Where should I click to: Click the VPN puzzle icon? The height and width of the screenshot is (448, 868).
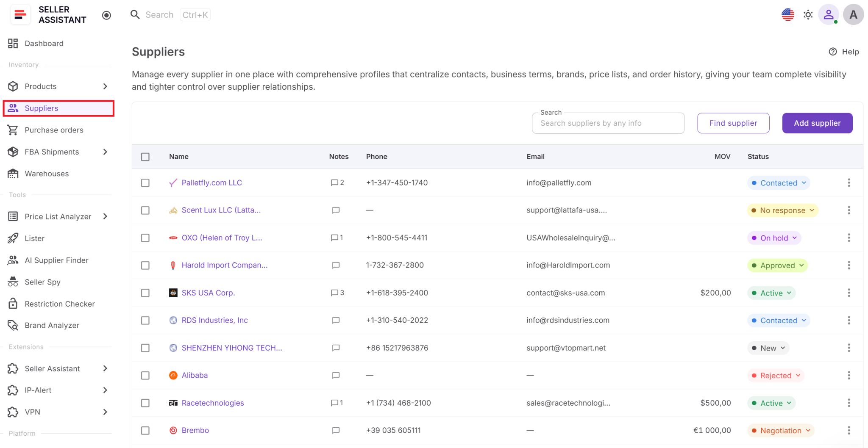[13, 412]
